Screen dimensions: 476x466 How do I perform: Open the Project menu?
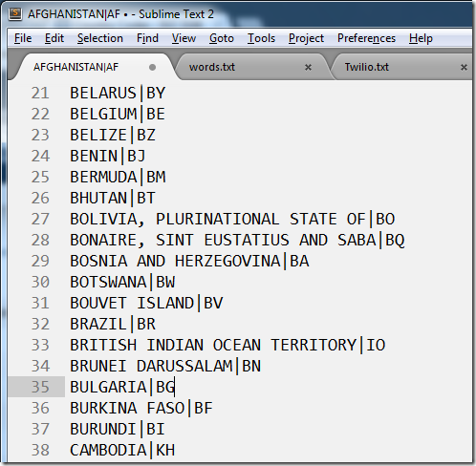(x=306, y=38)
